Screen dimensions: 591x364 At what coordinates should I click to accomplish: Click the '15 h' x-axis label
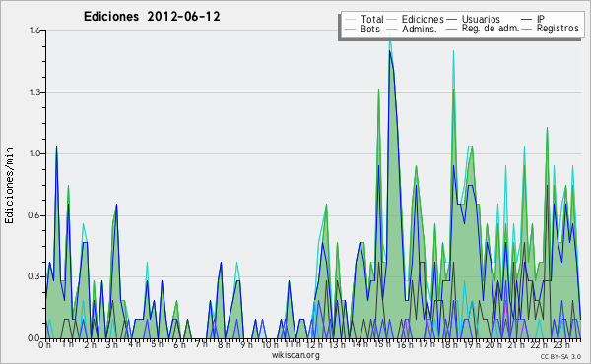coord(381,344)
